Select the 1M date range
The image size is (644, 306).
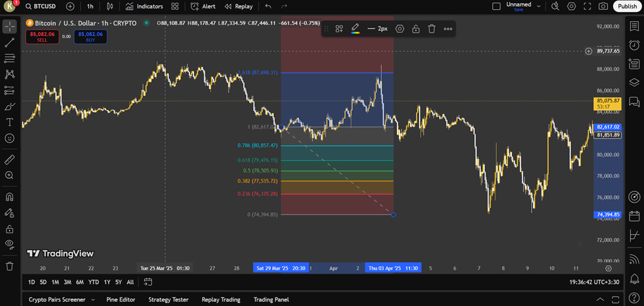tap(55, 282)
